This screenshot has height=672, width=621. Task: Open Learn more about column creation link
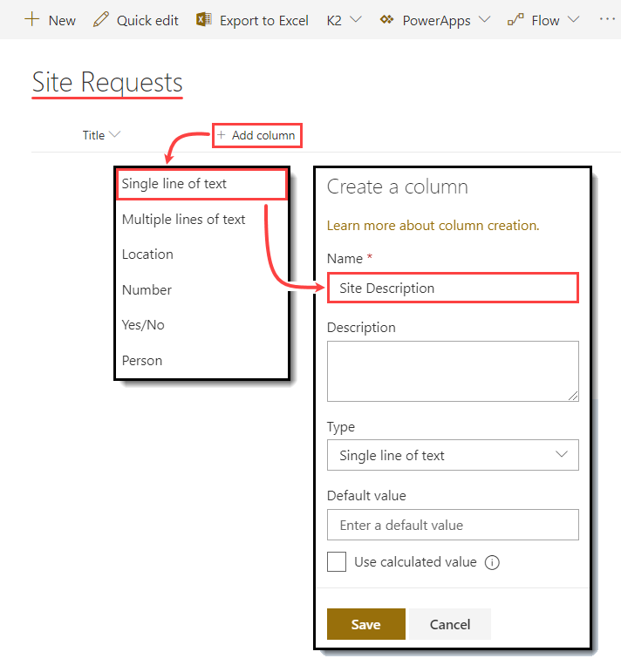433,226
